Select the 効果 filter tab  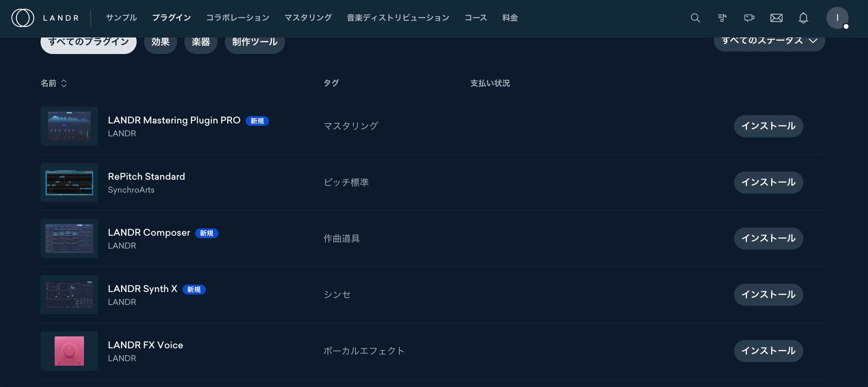(161, 43)
